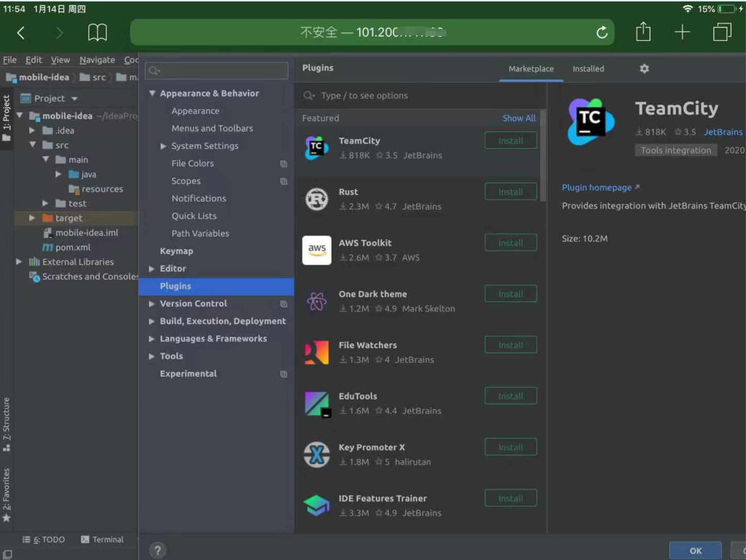Click the AWS Toolkit plugin logo
Screen dimensions: 746x560
pos(316,250)
